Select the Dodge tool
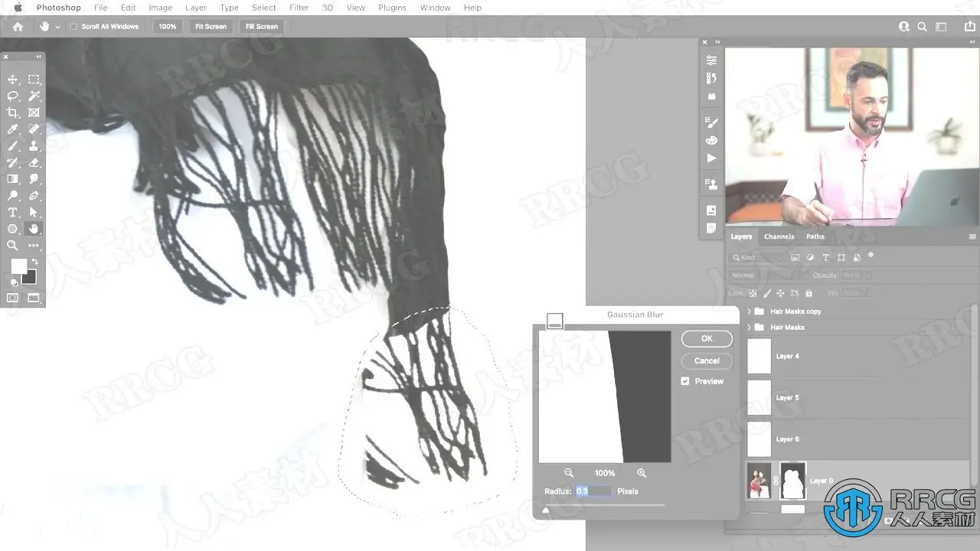 pyautogui.click(x=13, y=196)
